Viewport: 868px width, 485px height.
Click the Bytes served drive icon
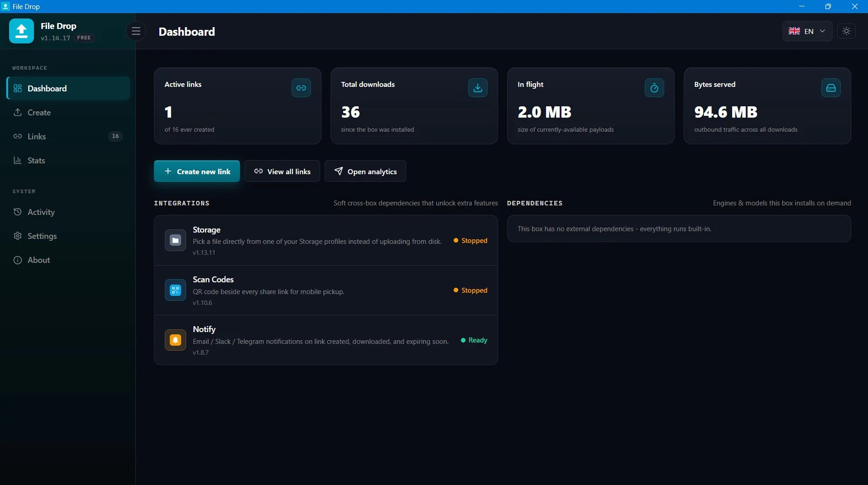pyautogui.click(x=831, y=88)
